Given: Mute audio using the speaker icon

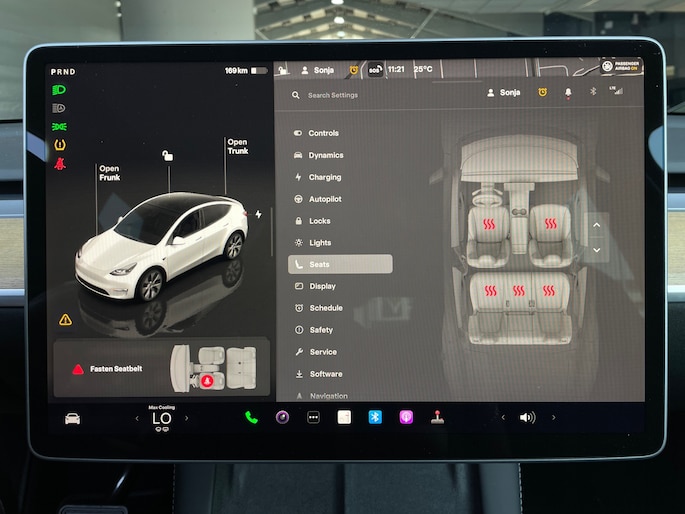Looking at the screenshot, I should click(527, 417).
